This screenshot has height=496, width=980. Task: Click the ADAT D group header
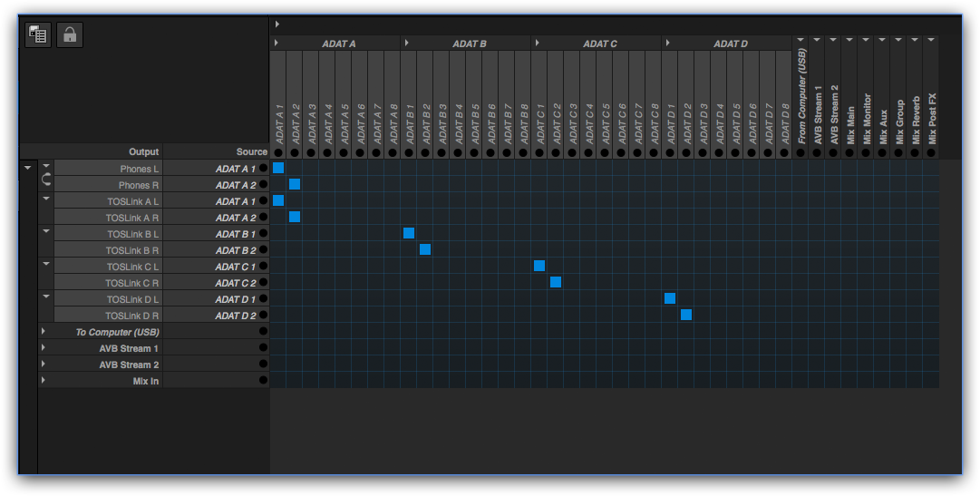click(731, 44)
